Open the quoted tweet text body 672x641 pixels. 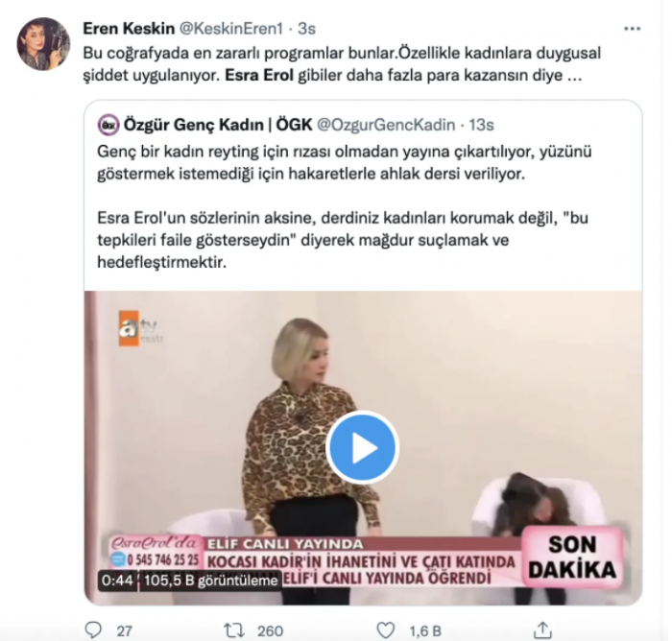pos(344,206)
